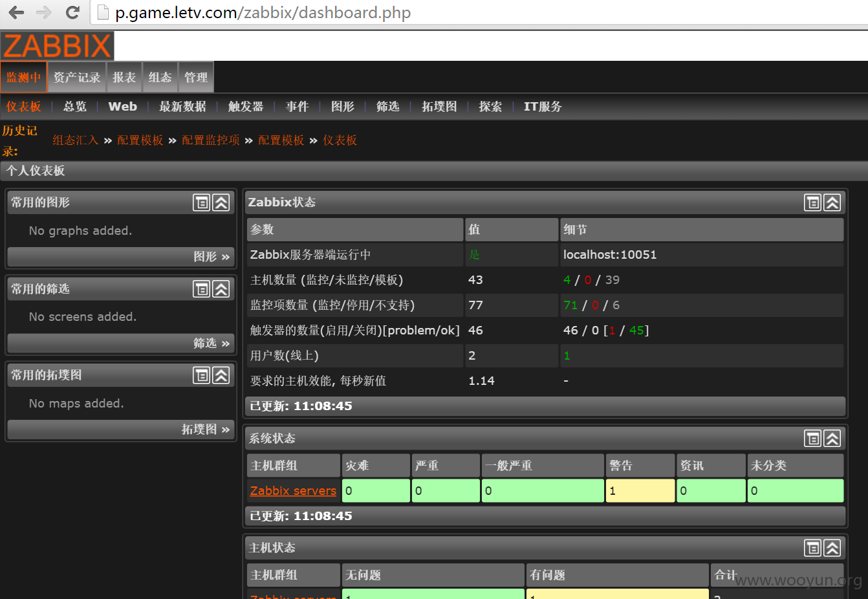
Task: Open 探索 in the submenu
Action: [x=490, y=107]
